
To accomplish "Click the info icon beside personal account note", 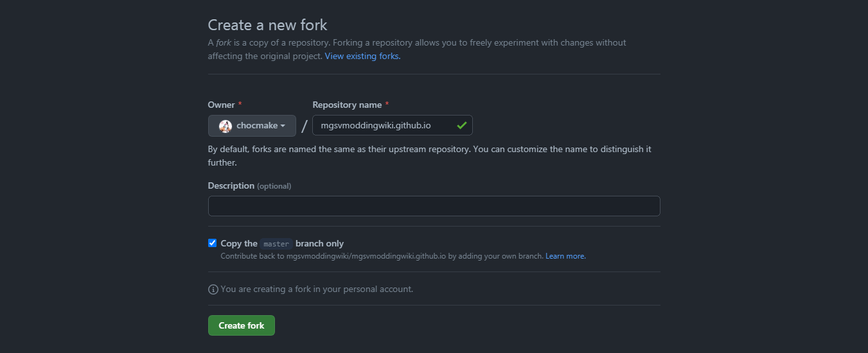I will tap(213, 289).
